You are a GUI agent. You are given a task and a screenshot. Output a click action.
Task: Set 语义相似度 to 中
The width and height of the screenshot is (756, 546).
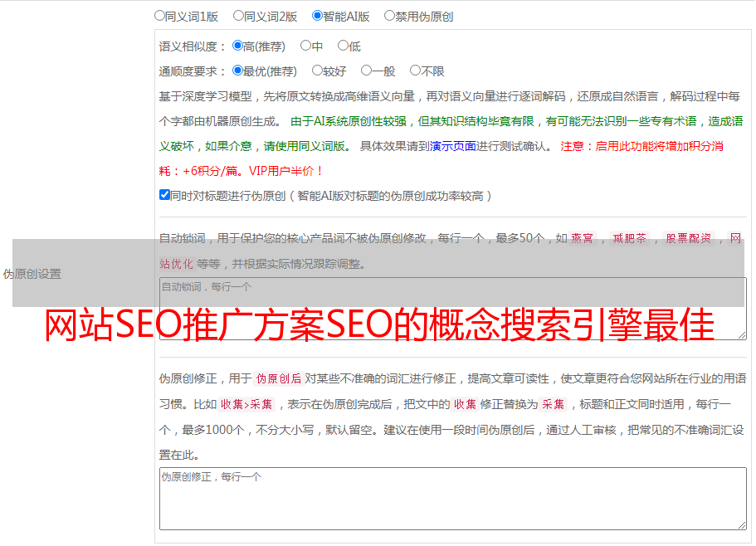(305, 46)
